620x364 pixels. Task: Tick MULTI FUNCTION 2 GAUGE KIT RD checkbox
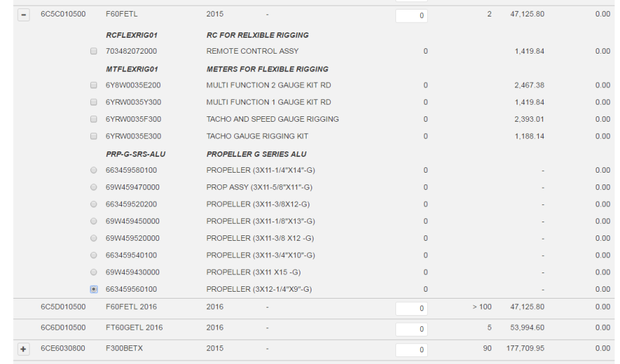coord(94,85)
